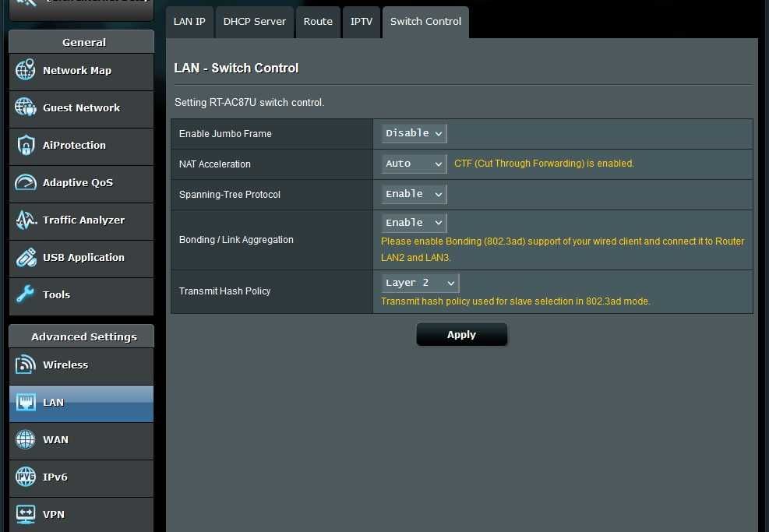Switch to the DHCP Server tab

coord(255,22)
